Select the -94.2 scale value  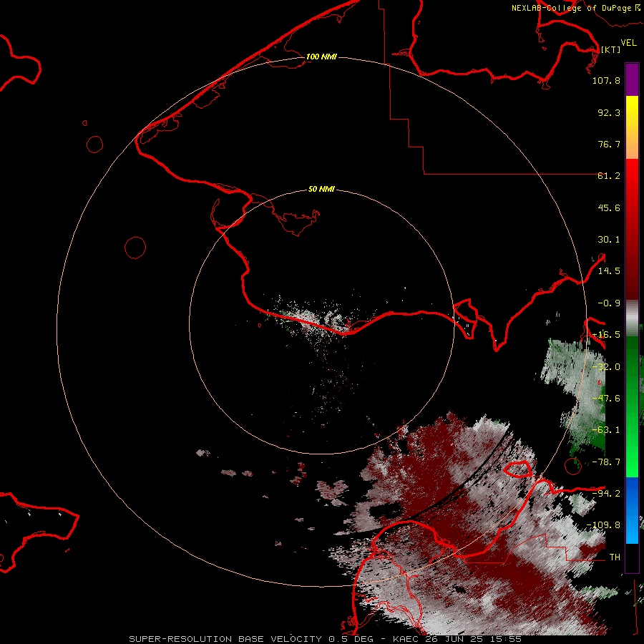[606, 494]
